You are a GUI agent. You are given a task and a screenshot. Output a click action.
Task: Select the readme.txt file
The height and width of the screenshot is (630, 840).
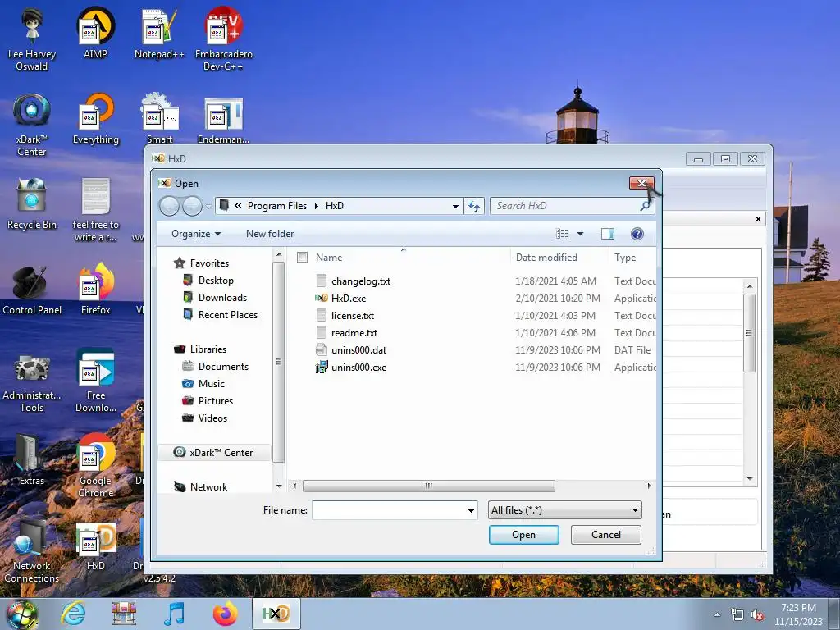(354, 333)
